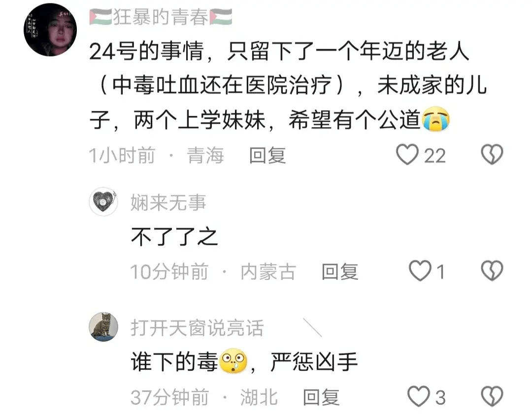Reply to the 内蒙古 comment via 回复
Screen dimensions: 532x419
tap(339, 272)
